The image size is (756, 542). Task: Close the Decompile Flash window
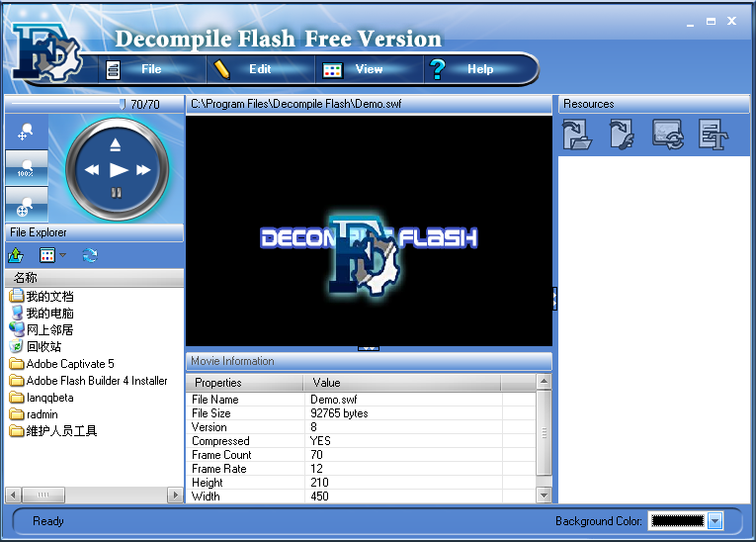point(732,21)
